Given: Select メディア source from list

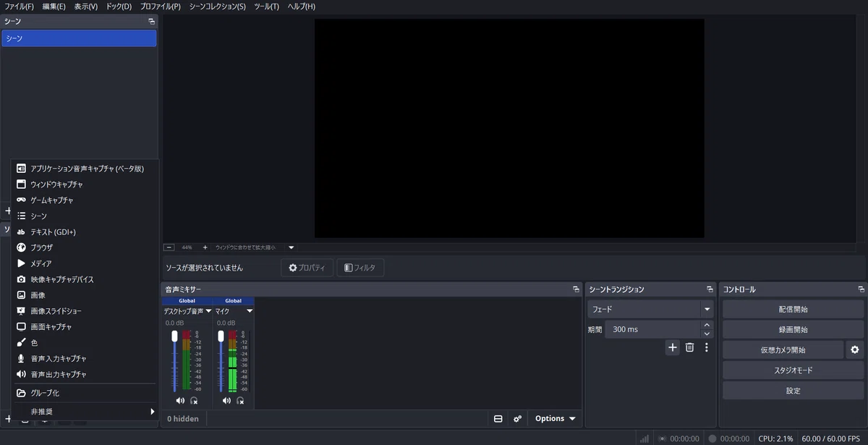Looking at the screenshot, I should pyautogui.click(x=85, y=263).
